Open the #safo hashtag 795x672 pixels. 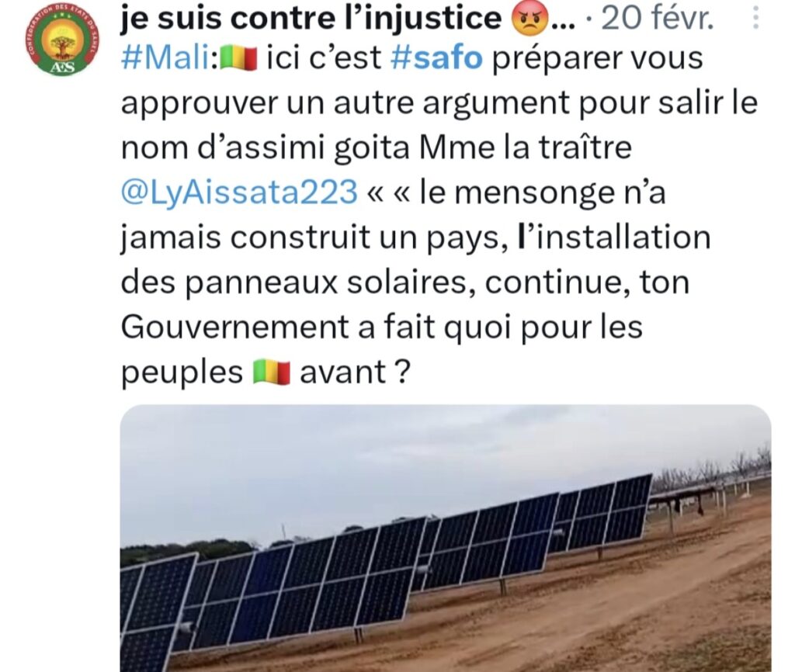point(436,58)
